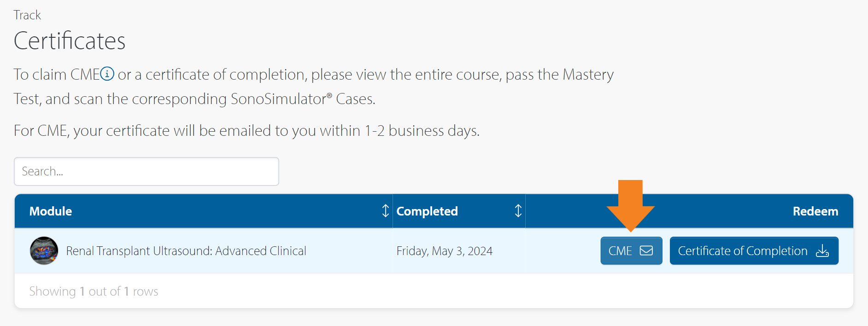The height and width of the screenshot is (326, 868).
Task: Open the Track breadcrumb link
Action: click(x=27, y=15)
